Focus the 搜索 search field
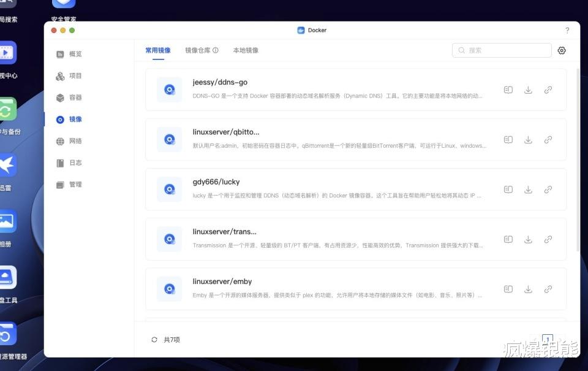 pyautogui.click(x=502, y=50)
